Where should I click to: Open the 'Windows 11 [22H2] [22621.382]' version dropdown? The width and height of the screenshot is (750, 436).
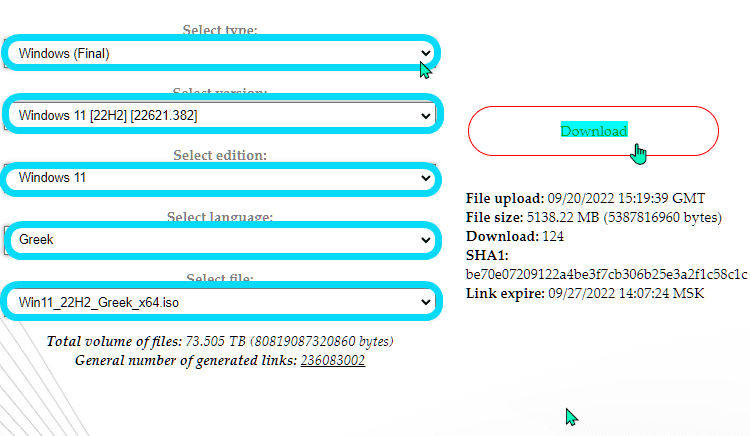[221, 115]
